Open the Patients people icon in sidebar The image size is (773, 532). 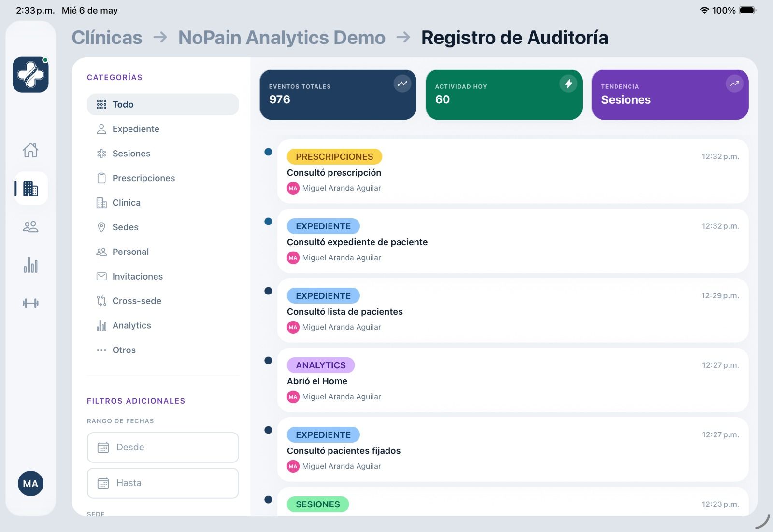[x=30, y=226]
